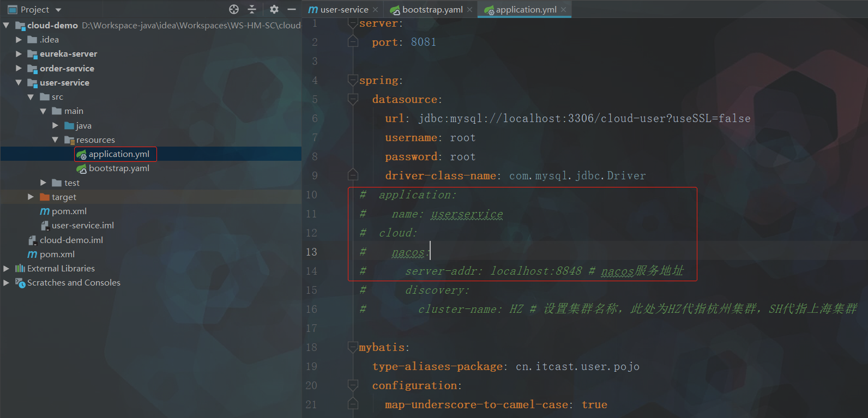Expand the test folder
The height and width of the screenshot is (418, 868).
(43, 183)
